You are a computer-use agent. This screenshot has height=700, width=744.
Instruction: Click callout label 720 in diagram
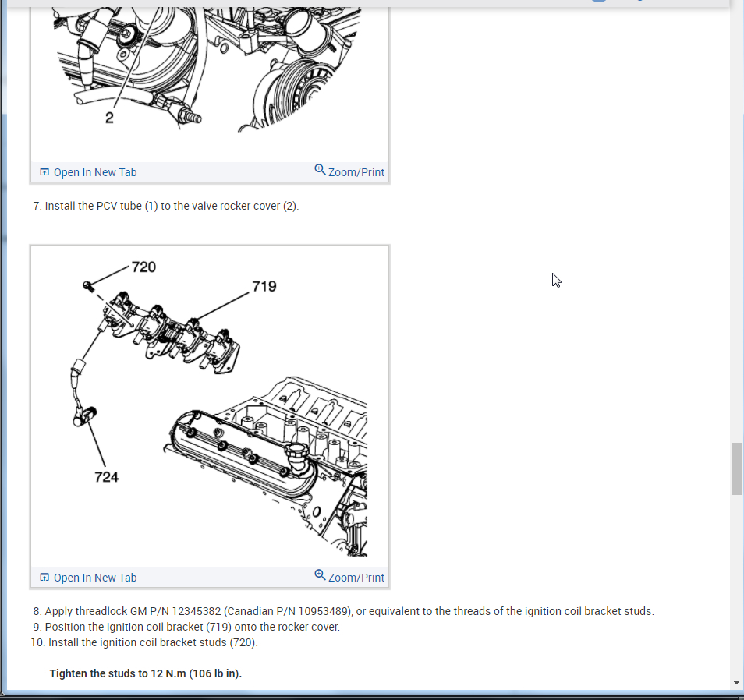pyautogui.click(x=143, y=267)
